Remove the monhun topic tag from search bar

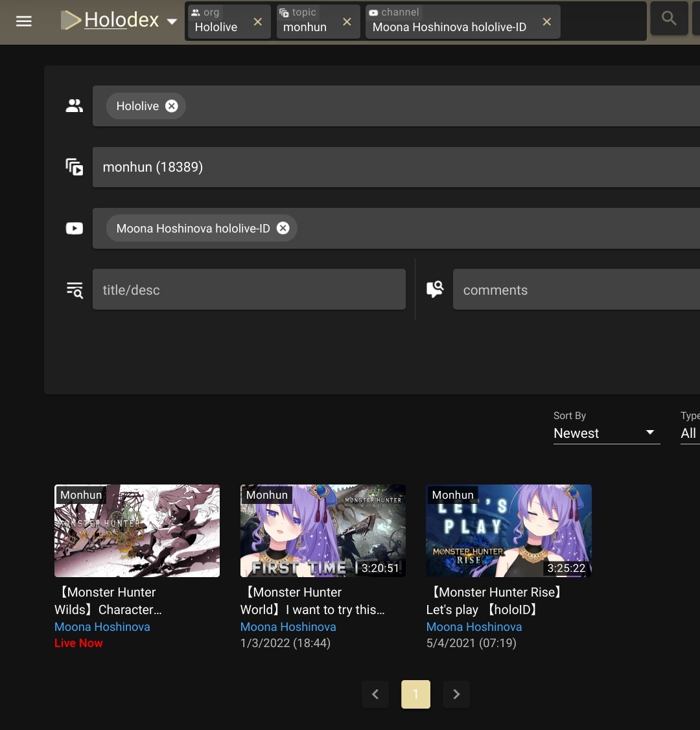point(347,22)
